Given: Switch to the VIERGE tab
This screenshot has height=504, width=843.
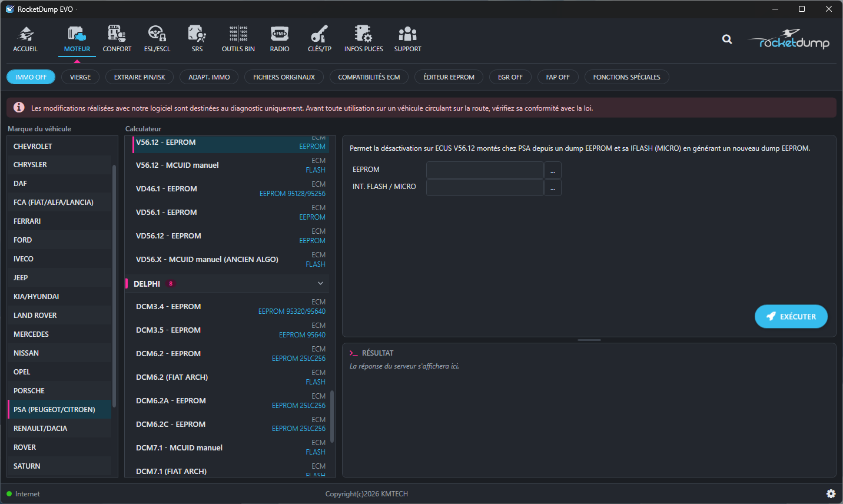Looking at the screenshot, I should click(x=81, y=77).
